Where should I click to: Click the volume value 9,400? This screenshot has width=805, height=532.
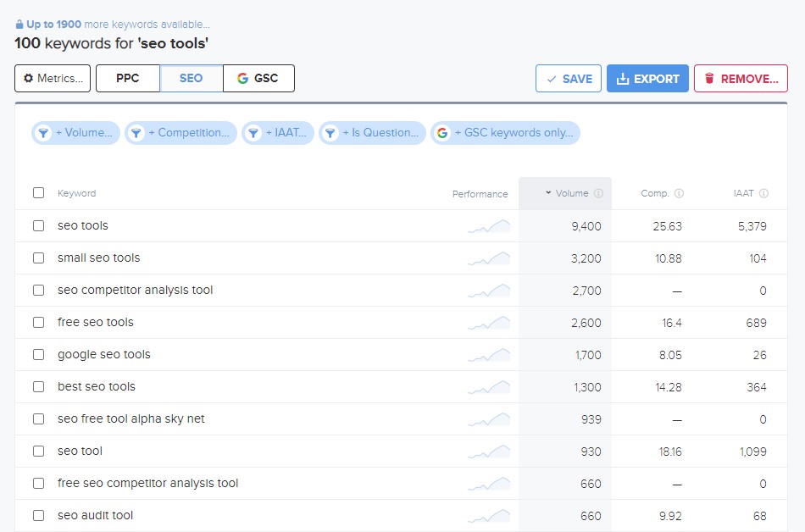[x=586, y=226]
